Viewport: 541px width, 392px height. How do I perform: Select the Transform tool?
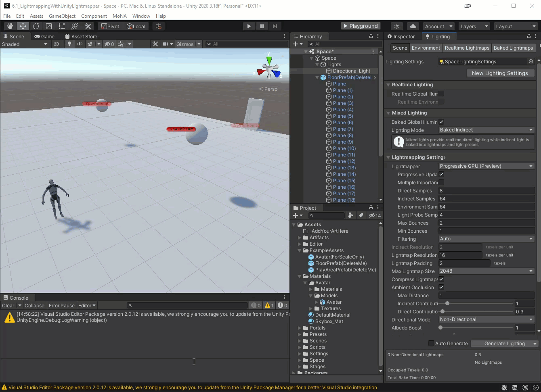click(75, 26)
